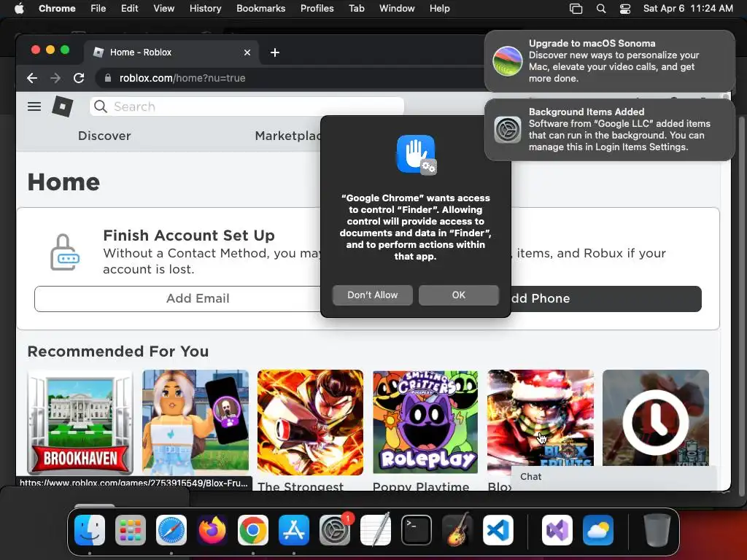Click the Roblox Search field
The image size is (747, 560).
coord(247,106)
